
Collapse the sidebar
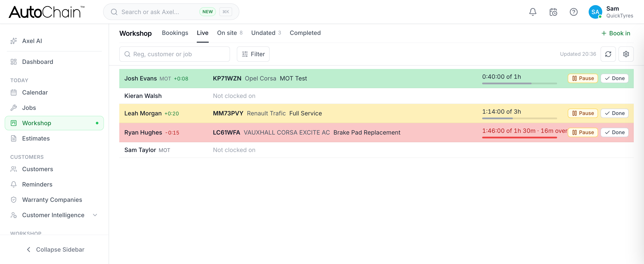click(55, 250)
